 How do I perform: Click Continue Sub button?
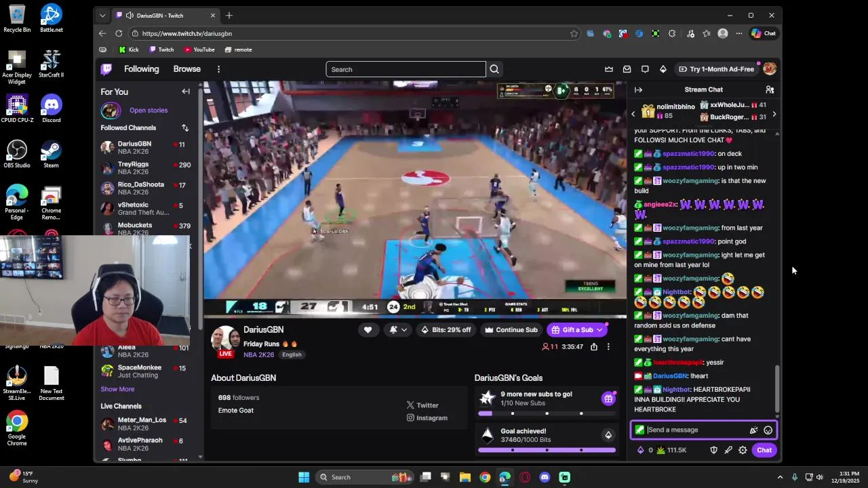click(511, 330)
